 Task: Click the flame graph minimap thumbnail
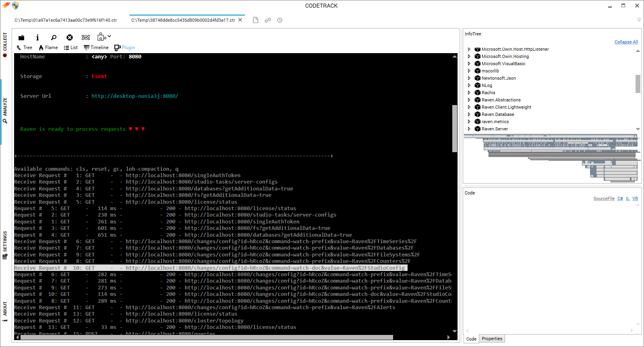(x=552, y=158)
